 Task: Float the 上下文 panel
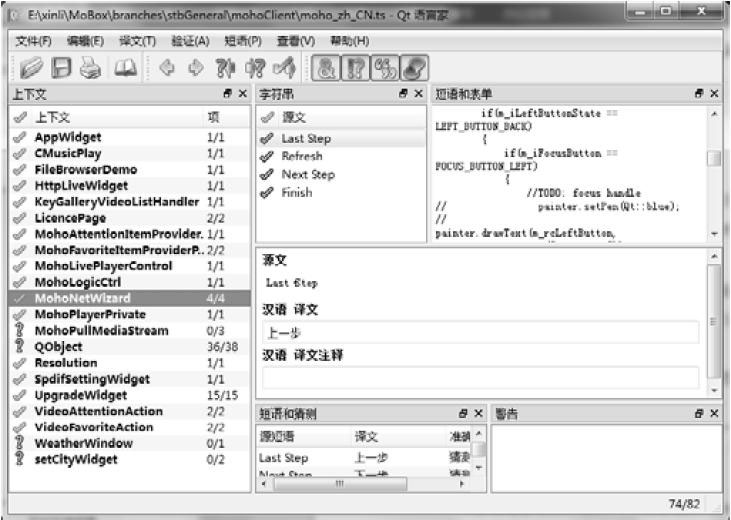tap(228, 93)
